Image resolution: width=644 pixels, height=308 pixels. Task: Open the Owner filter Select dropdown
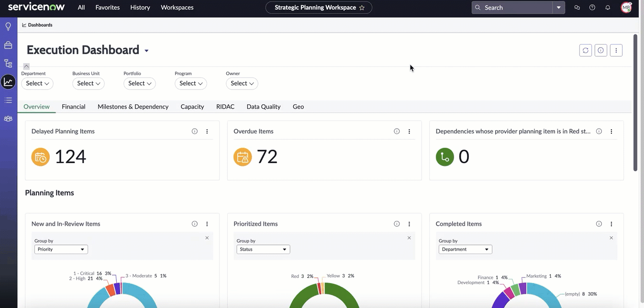click(242, 83)
